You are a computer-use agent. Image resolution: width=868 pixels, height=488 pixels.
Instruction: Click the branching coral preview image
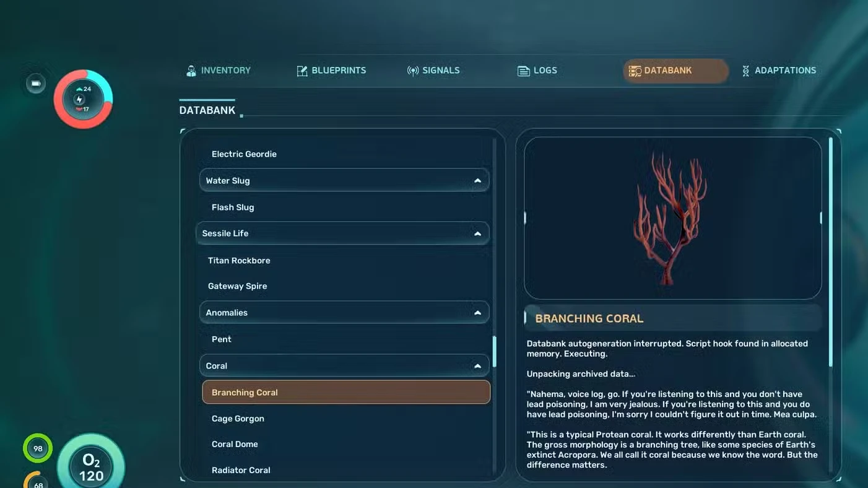tap(673, 218)
